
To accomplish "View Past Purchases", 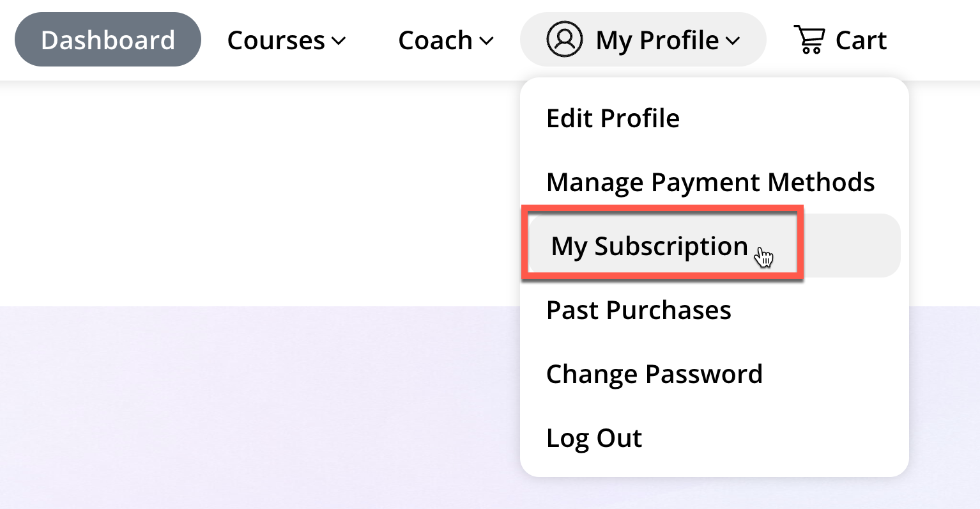I will 639,310.
